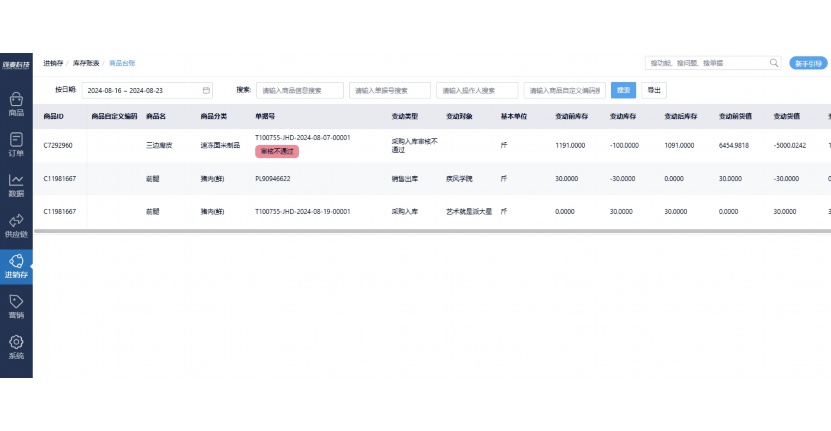Open the 供应链 module in sidebar

16,226
